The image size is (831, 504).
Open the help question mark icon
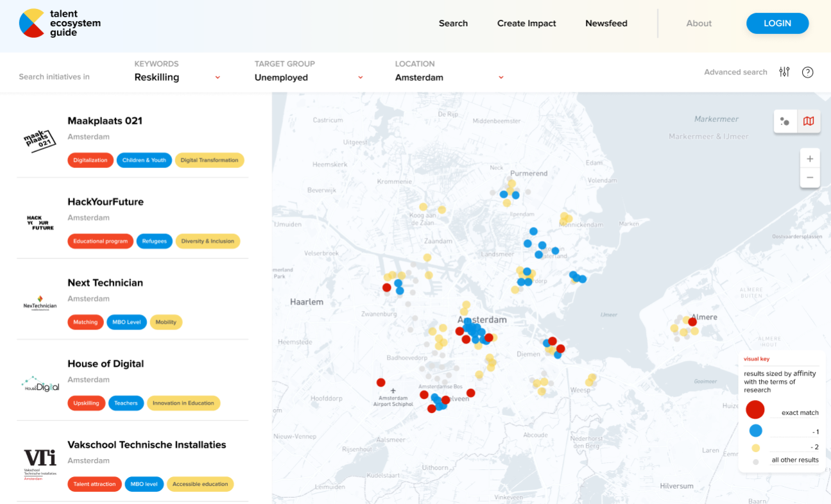pyautogui.click(x=808, y=72)
